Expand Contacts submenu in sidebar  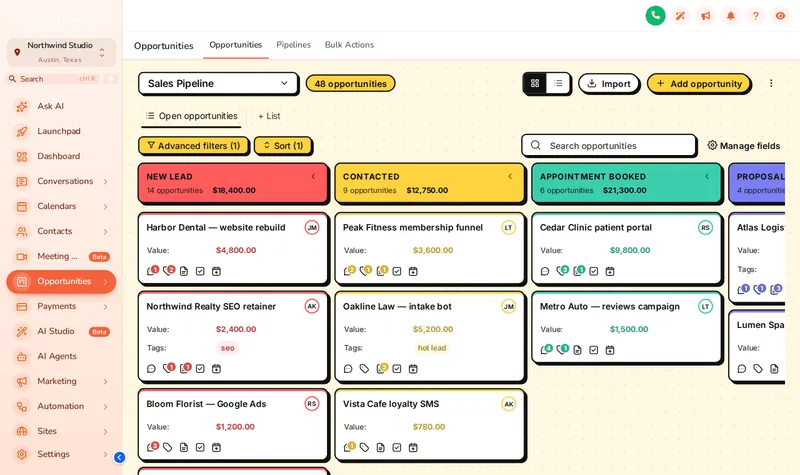point(106,232)
